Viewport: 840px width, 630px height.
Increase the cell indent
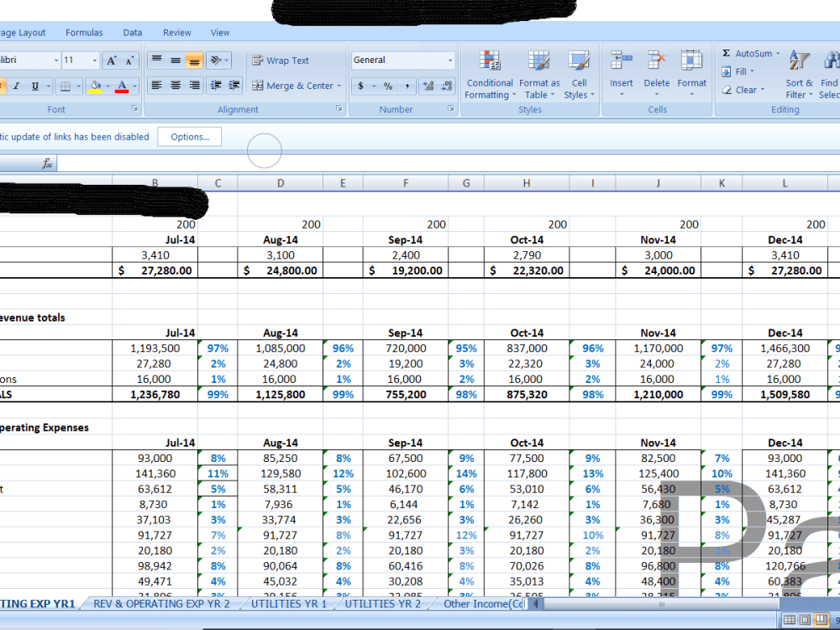pos(234,85)
